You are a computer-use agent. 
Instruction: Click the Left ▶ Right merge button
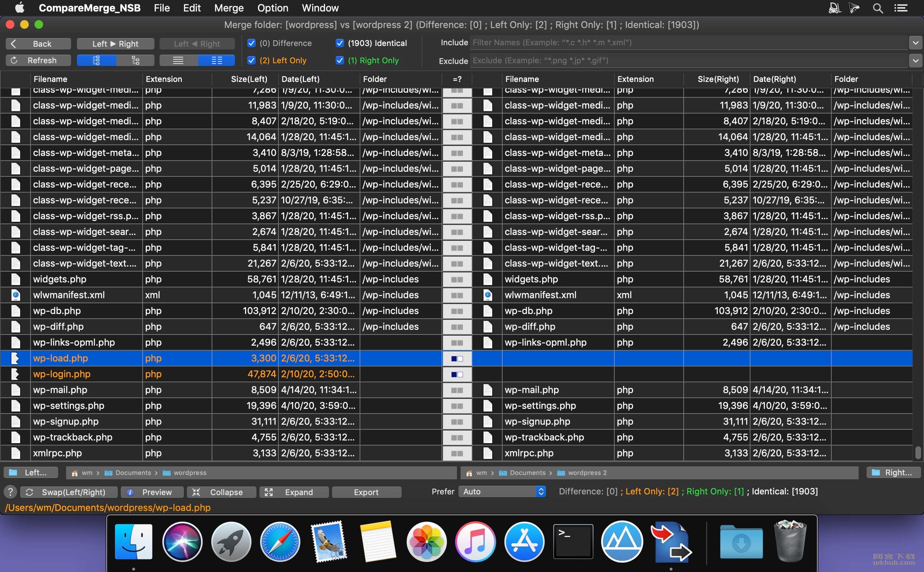[115, 43]
